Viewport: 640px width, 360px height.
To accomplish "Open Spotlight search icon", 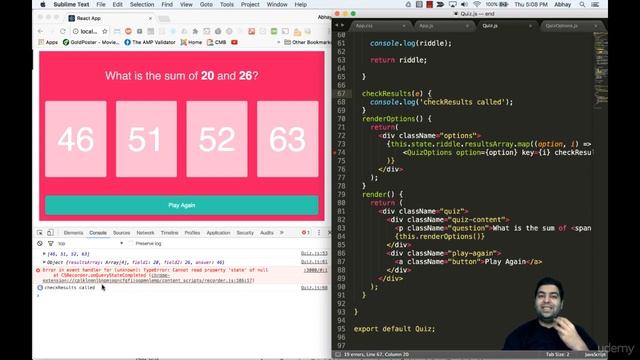I will click(582, 4).
